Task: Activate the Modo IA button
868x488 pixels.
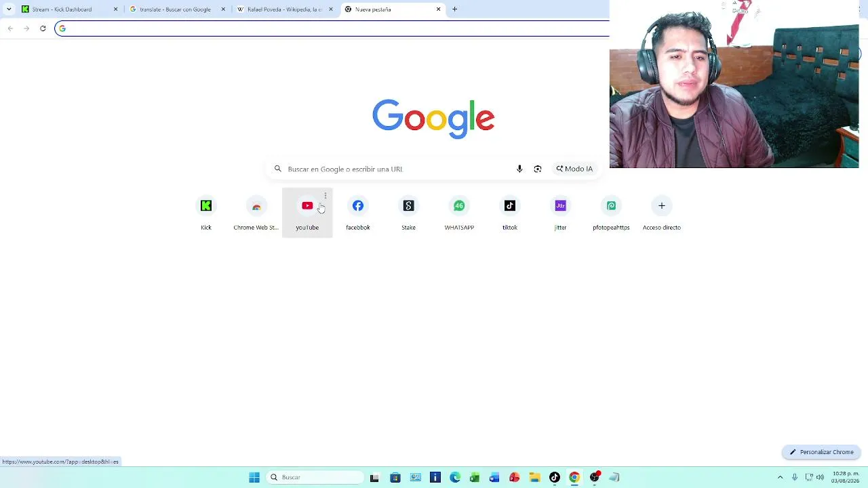Action: click(574, 169)
